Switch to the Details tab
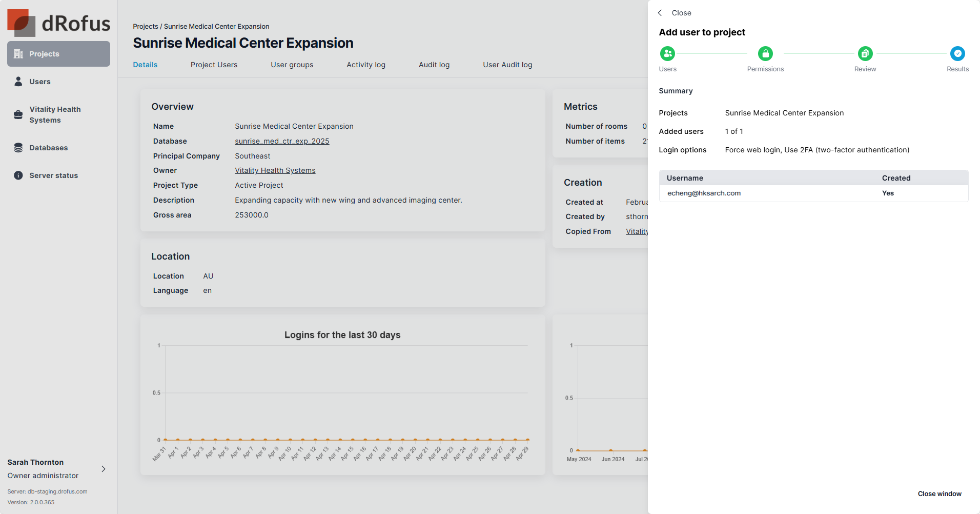980x514 pixels. (145, 65)
